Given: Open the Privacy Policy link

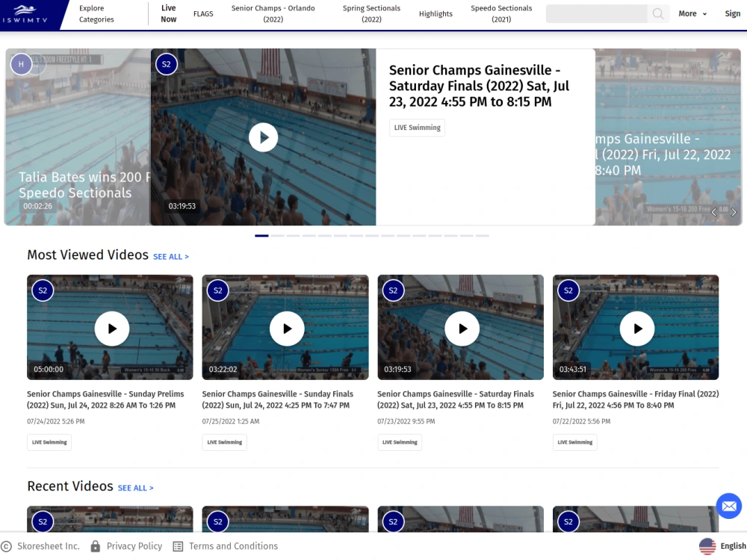Looking at the screenshot, I should [x=134, y=547].
